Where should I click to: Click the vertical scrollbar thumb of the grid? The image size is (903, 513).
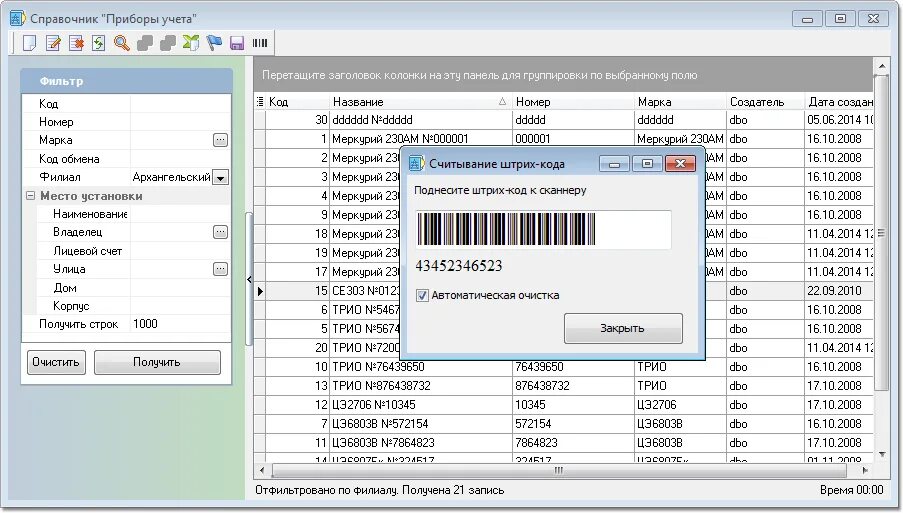point(881,233)
